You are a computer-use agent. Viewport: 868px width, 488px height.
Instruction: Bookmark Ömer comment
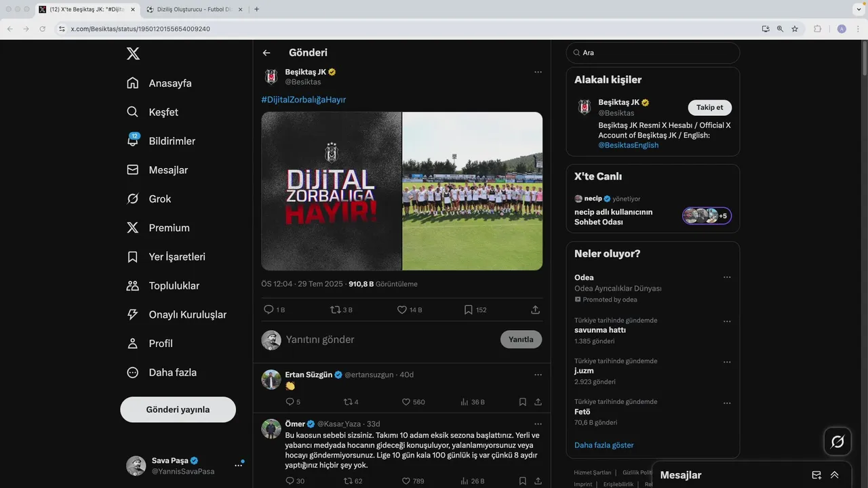[x=523, y=481]
